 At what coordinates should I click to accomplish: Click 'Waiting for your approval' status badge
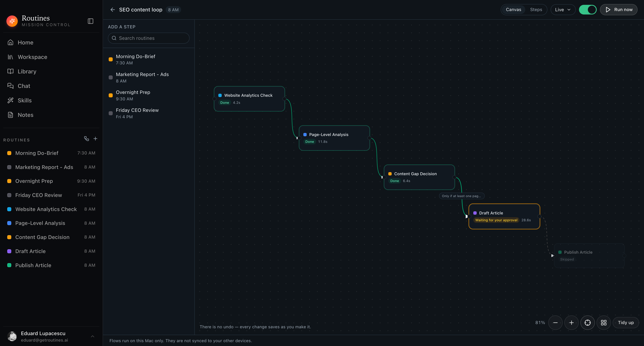tap(496, 220)
